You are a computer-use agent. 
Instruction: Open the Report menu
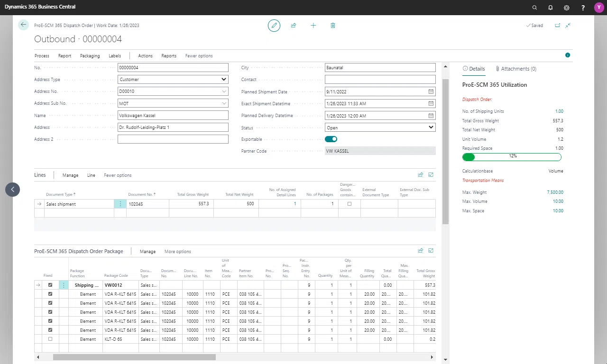[64, 56]
